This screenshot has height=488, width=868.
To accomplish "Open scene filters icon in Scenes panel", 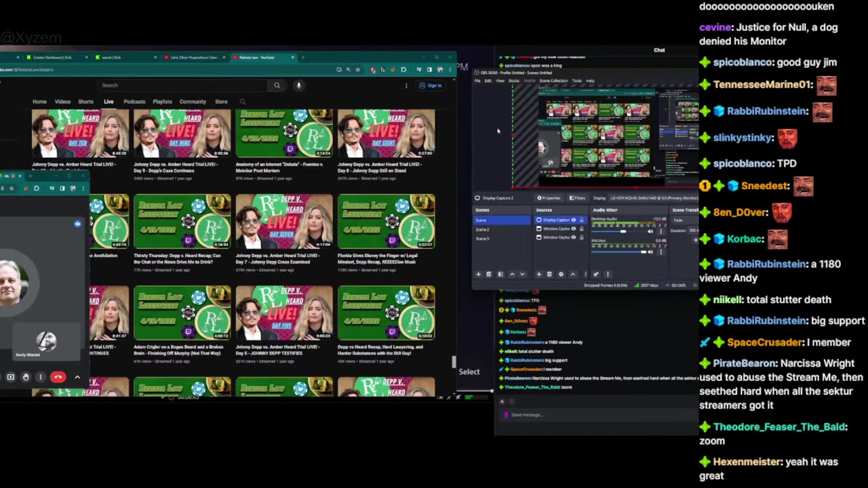I will point(500,274).
